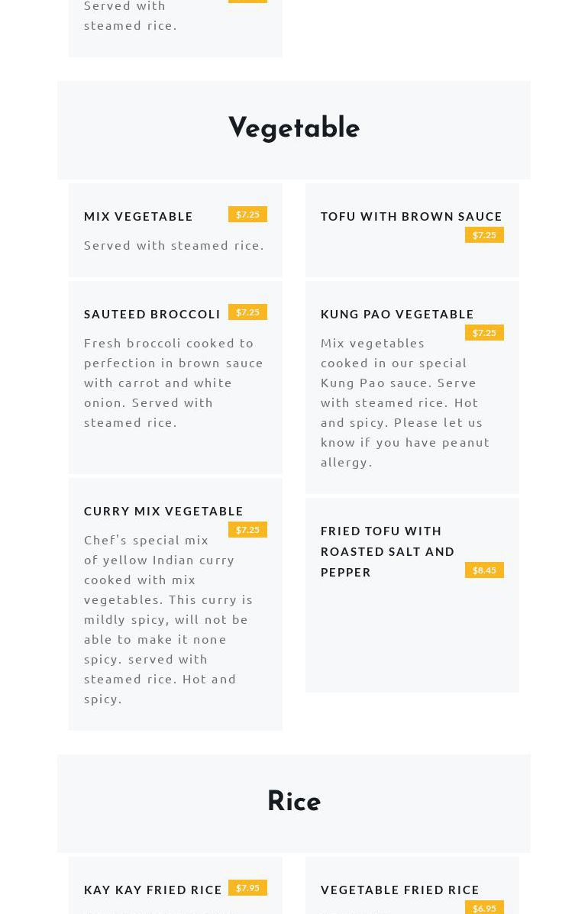Click the Kung Pao Vegetable description

(405, 402)
